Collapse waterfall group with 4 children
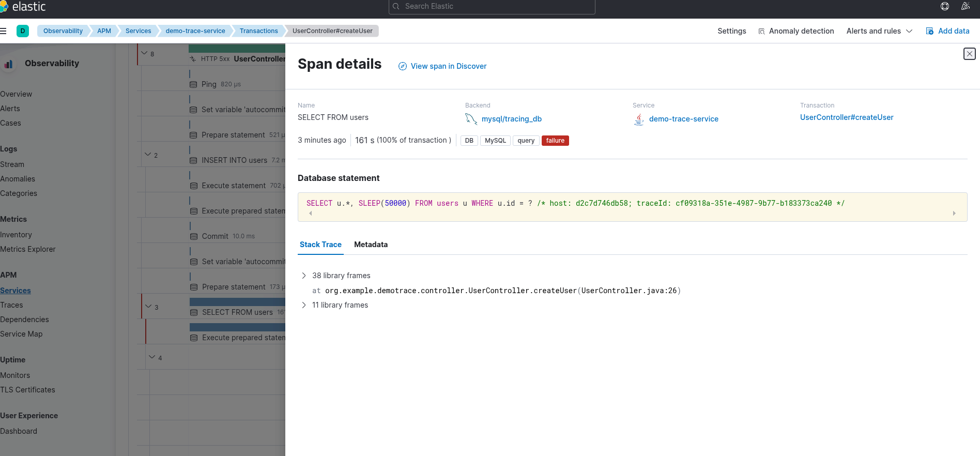Viewport: 980px width, 456px height. [x=152, y=357]
